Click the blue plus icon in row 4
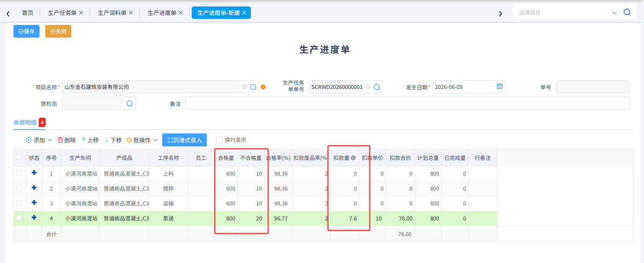644x263 pixels. coord(34,217)
